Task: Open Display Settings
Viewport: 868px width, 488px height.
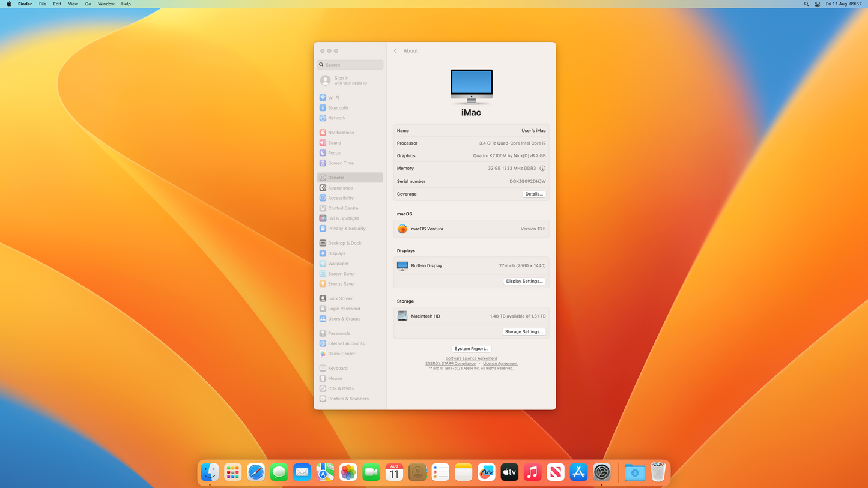Action: 524,281
